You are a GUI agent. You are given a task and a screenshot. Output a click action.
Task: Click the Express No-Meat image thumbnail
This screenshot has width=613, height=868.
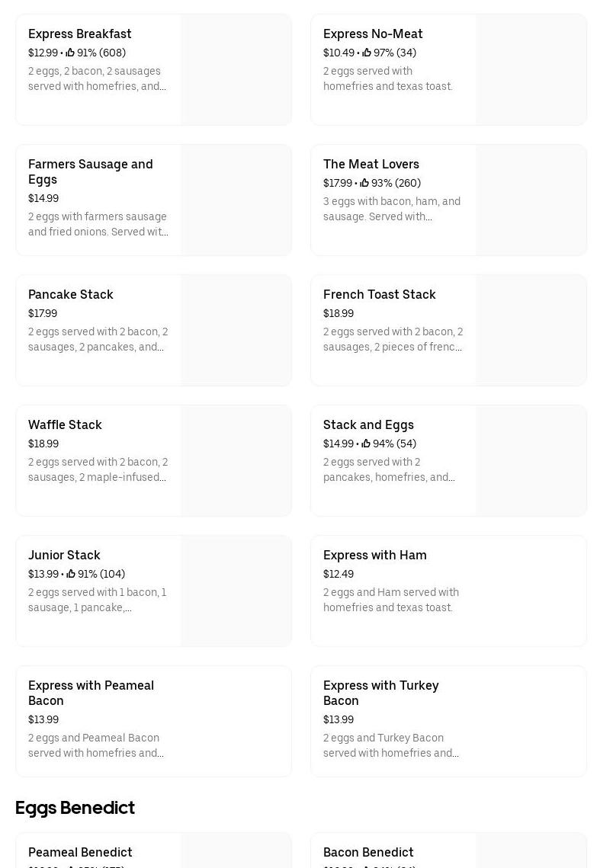point(531,69)
